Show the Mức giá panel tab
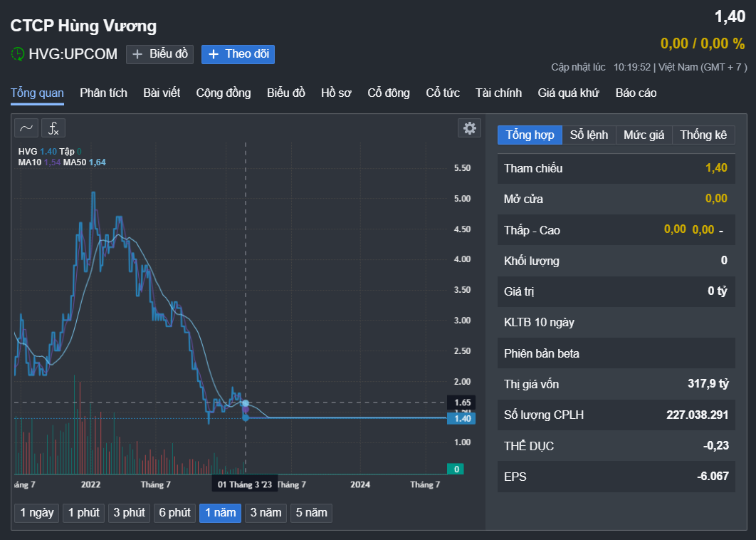Viewport: 756px width, 540px height. coord(644,135)
